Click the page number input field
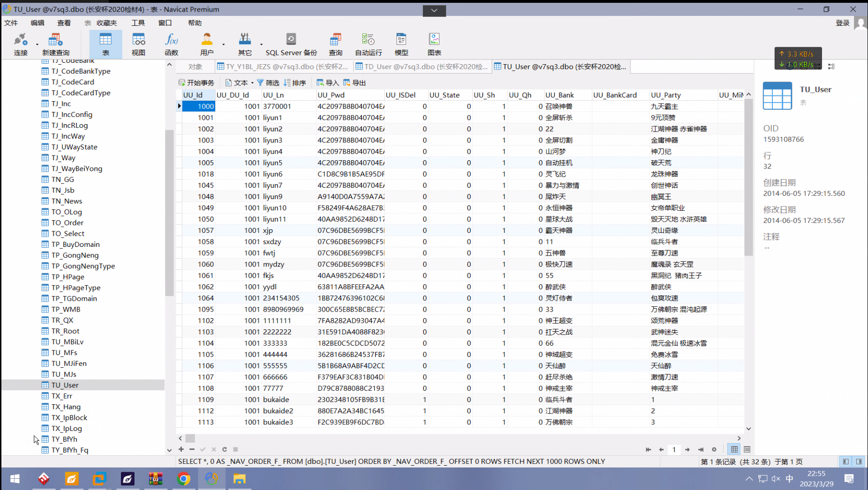This screenshot has width=868, height=490. tap(674, 450)
